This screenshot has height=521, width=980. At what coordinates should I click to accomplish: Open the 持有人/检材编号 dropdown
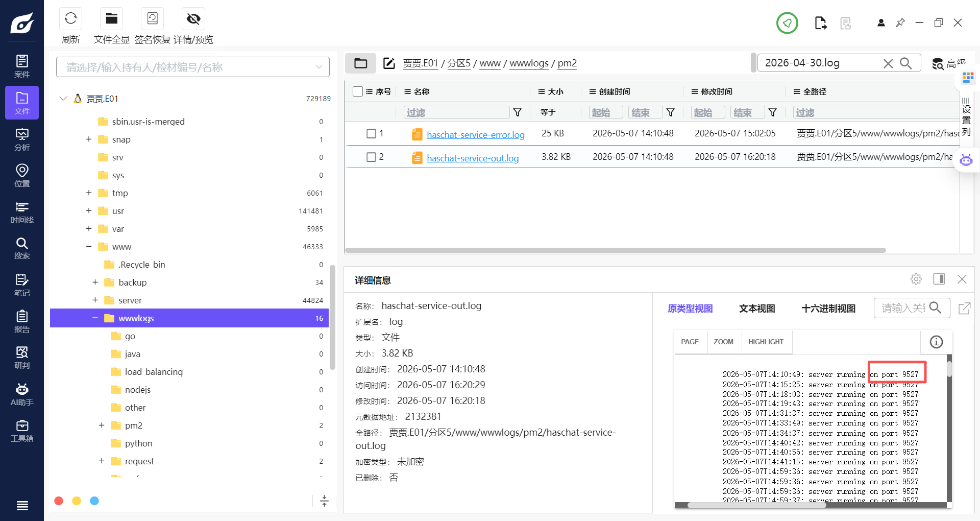[x=193, y=67]
